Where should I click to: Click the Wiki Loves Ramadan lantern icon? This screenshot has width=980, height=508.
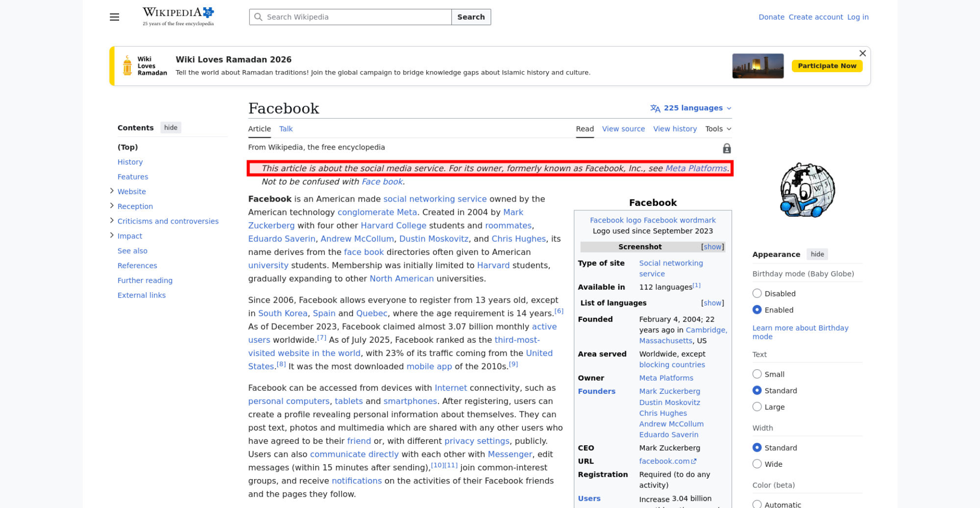click(127, 66)
